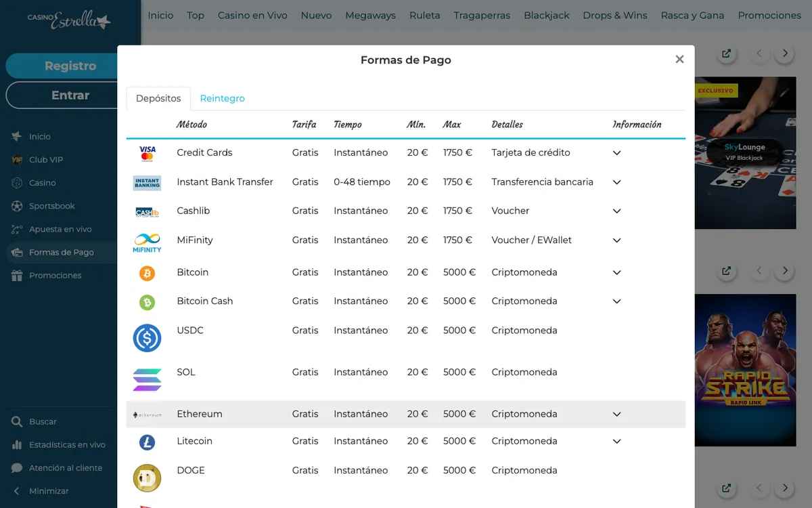The image size is (812, 508).
Task: Go to Ruleta in top navigation
Action: tap(424, 15)
